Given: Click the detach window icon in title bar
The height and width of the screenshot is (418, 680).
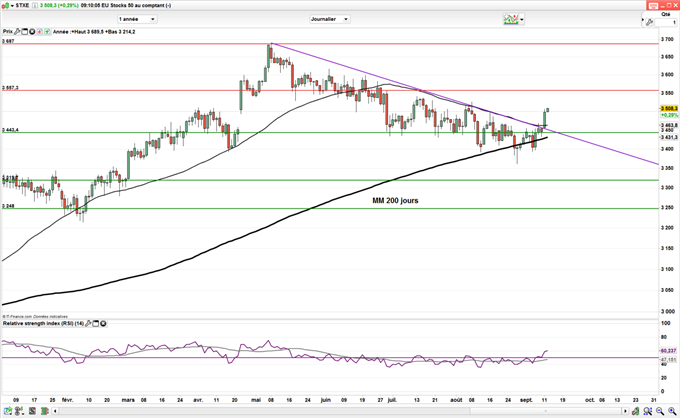Looking at the screenshot, I should click(652, 6).
